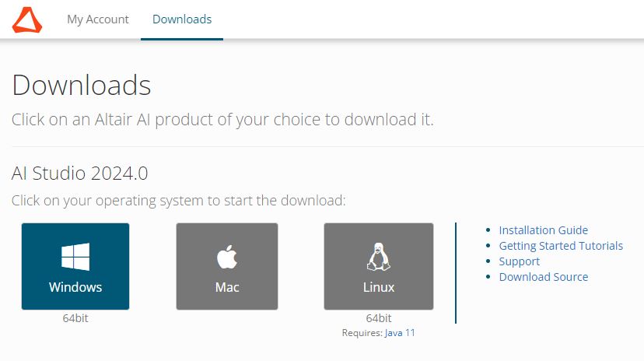Viewport: 644px width, 361px height.
Task: Click the Apple logo on the Mac tile
Action: pyautogui.click(x=227, y=257)
